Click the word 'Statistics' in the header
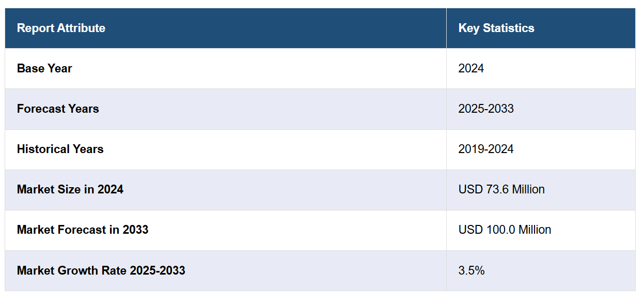The width and height of the screenshot is (644, 302). tap(508, 28)
